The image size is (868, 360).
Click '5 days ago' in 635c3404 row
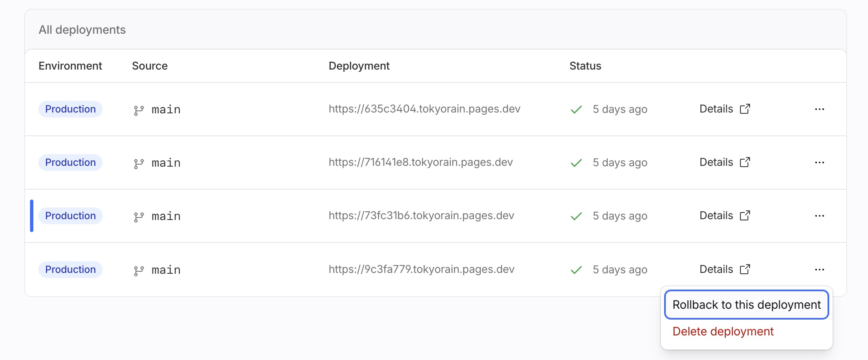pyautogui.click(x=620, y=109)
